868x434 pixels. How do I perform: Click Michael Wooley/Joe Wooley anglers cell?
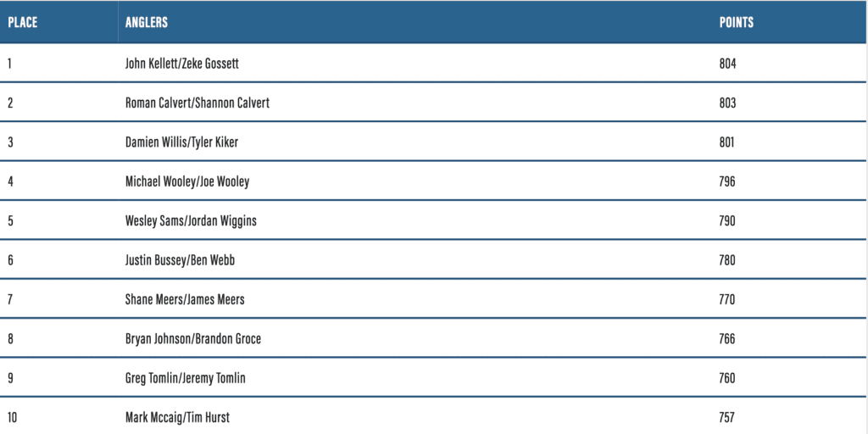[x=187, y=181]
